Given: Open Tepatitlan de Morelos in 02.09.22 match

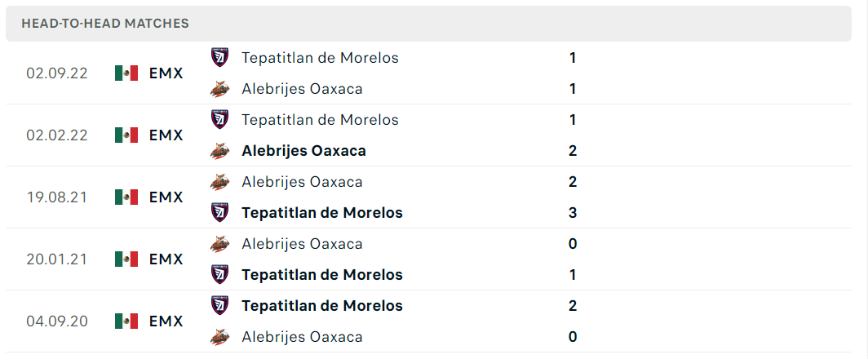Looking at the screenshot, I should (x=320, y=58).
